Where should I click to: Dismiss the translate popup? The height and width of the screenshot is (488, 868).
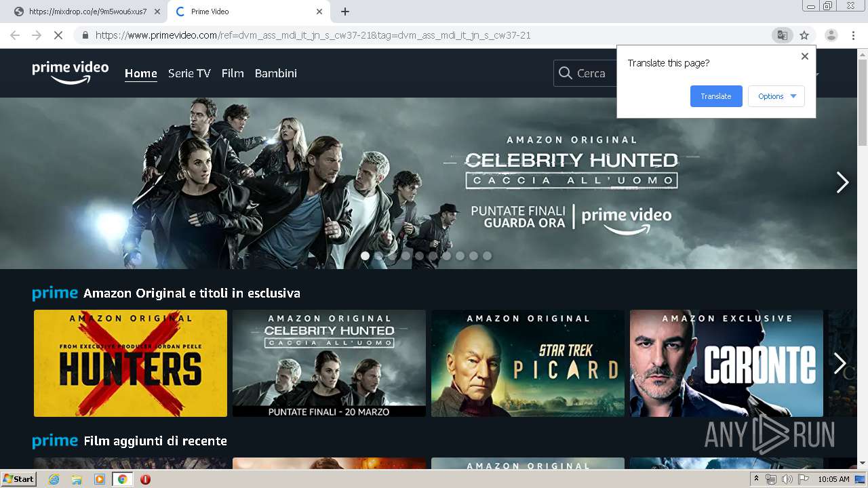coord(805,56)
